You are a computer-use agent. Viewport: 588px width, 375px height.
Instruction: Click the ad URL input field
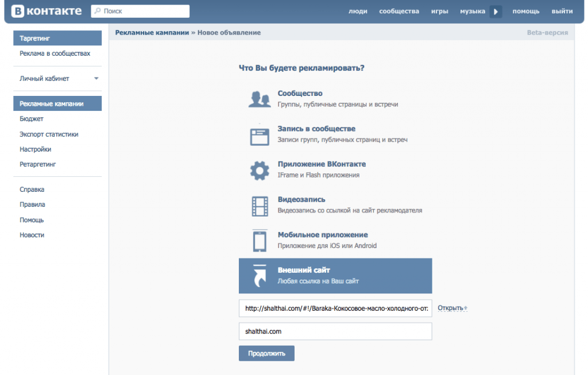click(x=335, y=308)
